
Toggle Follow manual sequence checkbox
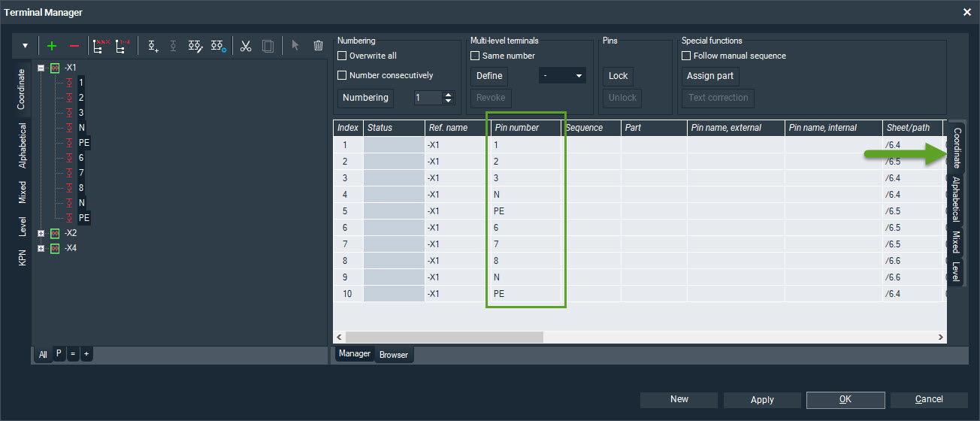click(686, 56)
